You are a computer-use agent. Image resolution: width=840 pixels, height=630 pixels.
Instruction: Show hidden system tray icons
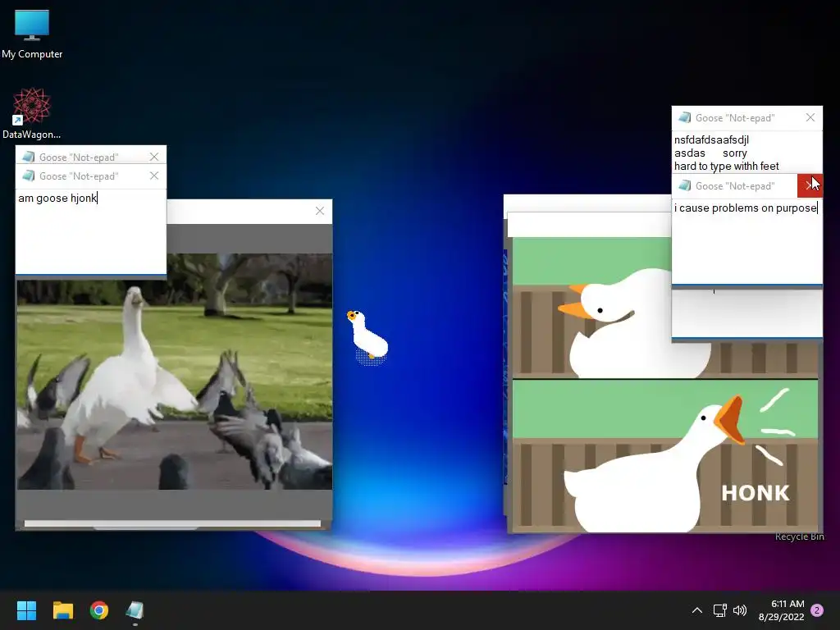pos(697,610)
